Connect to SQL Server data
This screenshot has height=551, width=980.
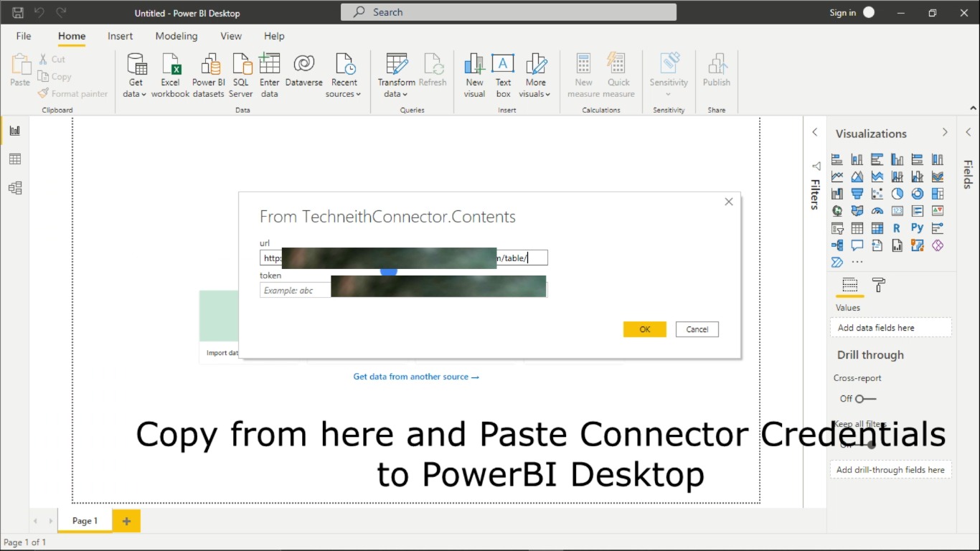point(241,75)
